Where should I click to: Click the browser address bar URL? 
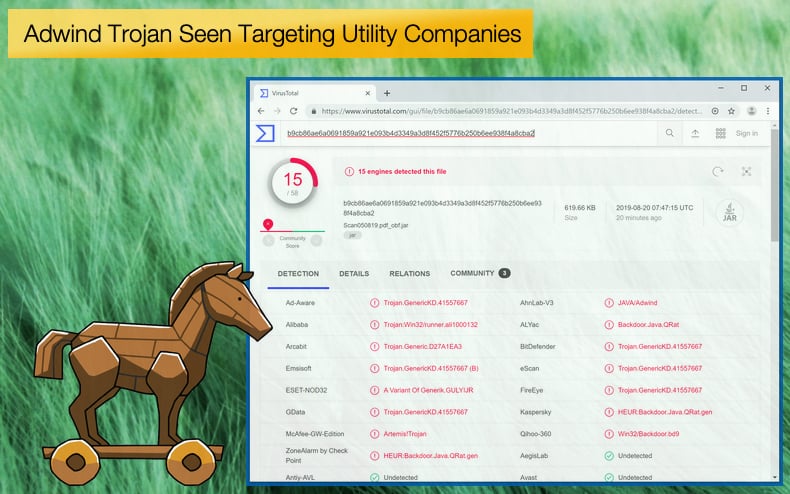[511, 111]
